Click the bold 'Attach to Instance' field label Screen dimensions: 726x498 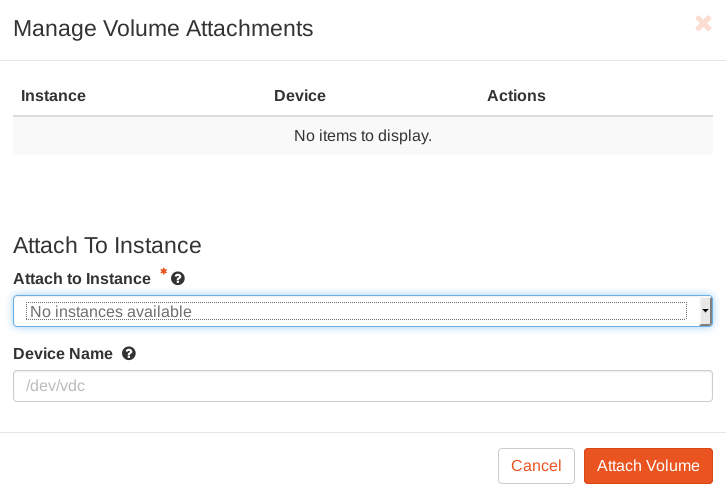[x=82, y=278]
